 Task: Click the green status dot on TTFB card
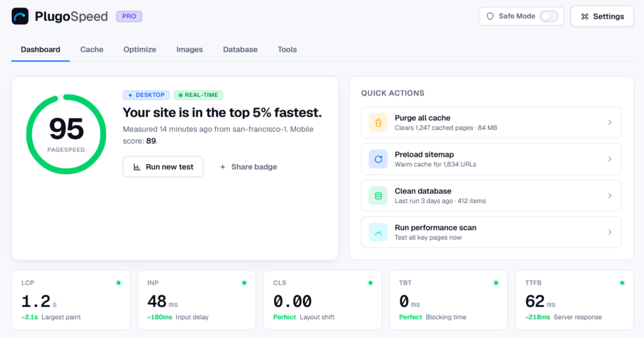(x=622, y=283)
